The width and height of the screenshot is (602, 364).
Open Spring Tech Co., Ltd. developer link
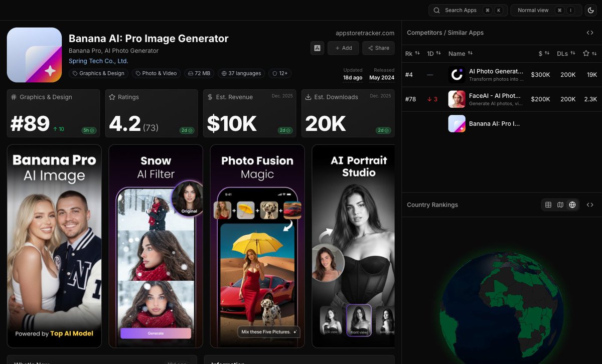pyautogui.click(x=98, y=61)
